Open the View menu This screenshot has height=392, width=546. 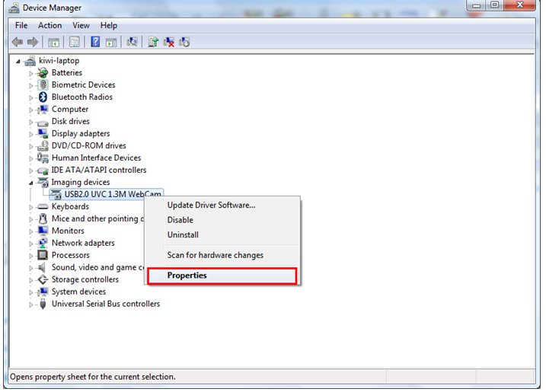click(x=81, y=26)
